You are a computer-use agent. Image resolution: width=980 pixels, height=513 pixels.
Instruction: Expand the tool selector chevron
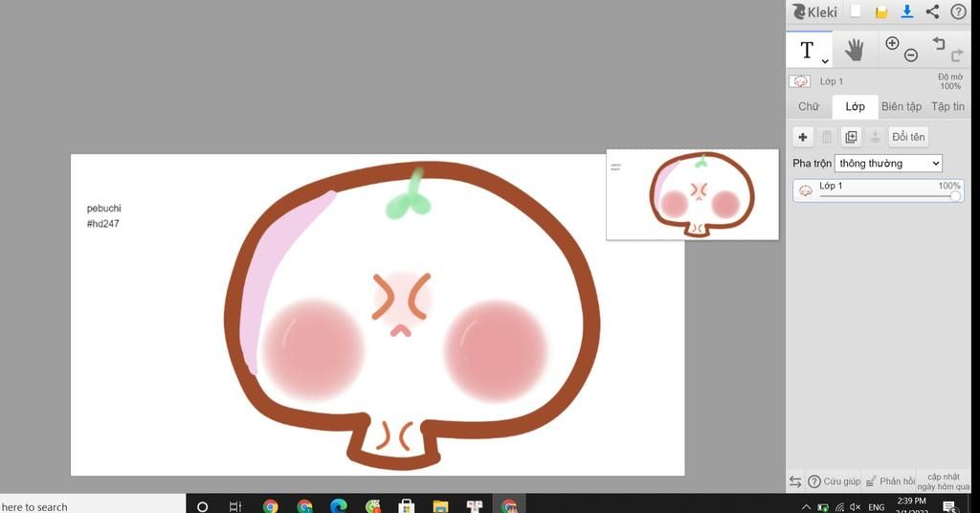[825, 60]
